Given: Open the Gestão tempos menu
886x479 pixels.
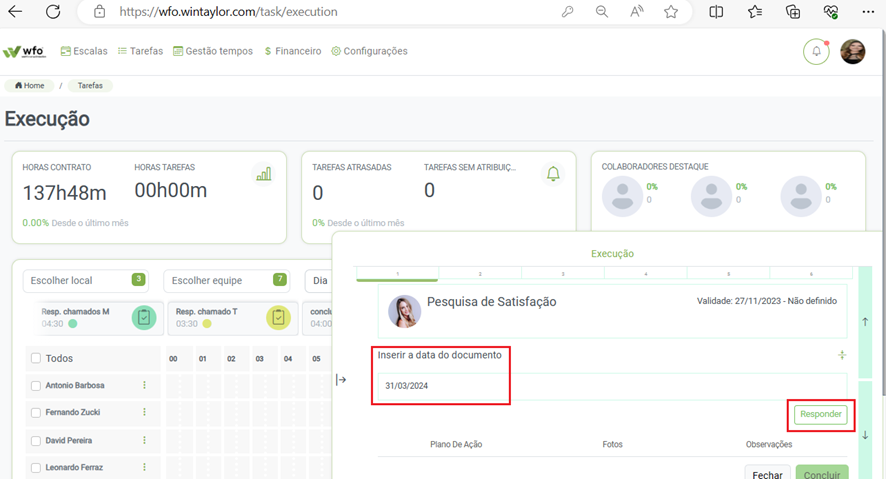Looking at the screenshot, I should pyautogui.click(x=213, y=51).
